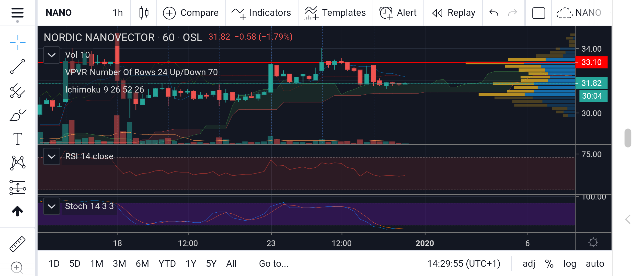The image size is (644, 276).
Task: Set range to 1M
Action: 97,263
